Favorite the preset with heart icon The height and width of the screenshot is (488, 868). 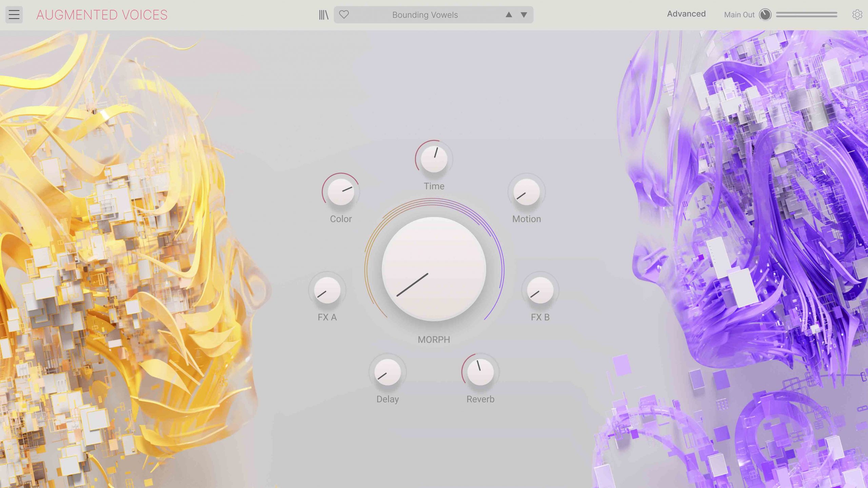344,15
